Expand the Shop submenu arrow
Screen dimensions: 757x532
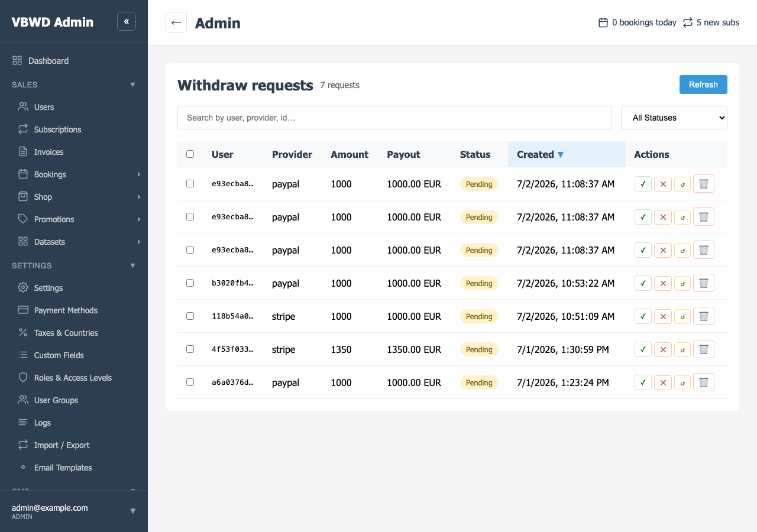[139, 197]
